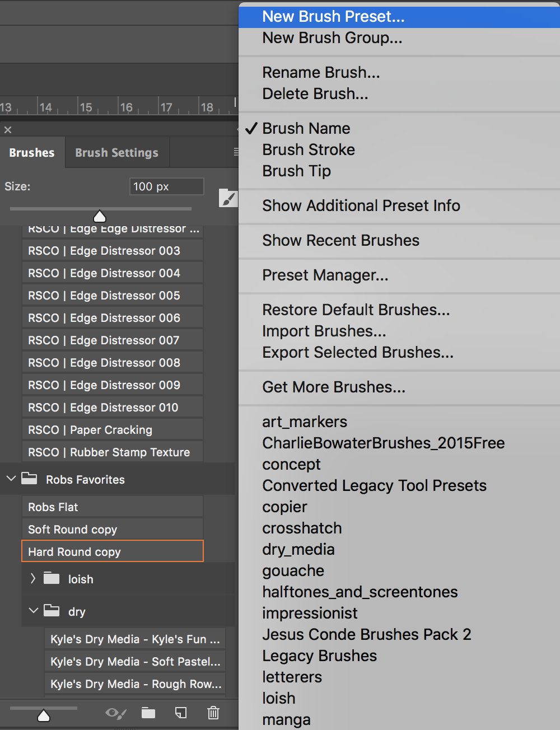
Task: Adjust the thumbnail zoom slider at bottom
Action: pos(44,715)
